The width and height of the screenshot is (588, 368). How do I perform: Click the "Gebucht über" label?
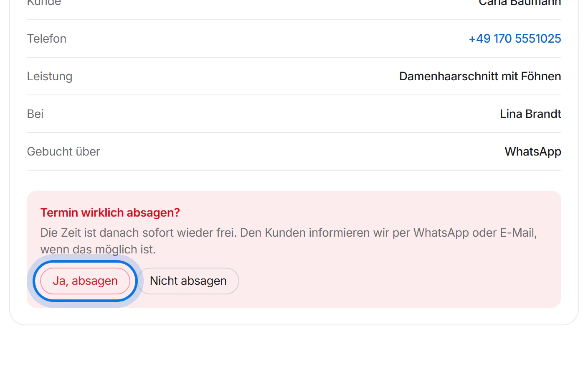coord(63,151)
